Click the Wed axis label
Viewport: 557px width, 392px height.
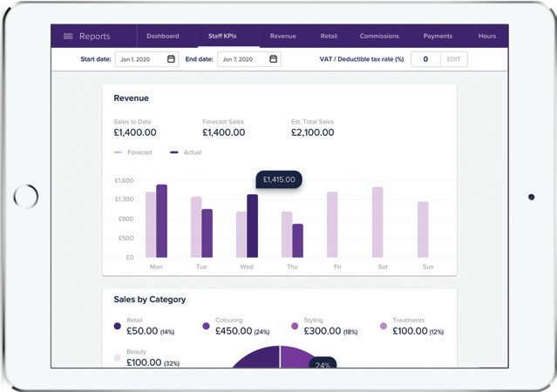click(247, 267)
